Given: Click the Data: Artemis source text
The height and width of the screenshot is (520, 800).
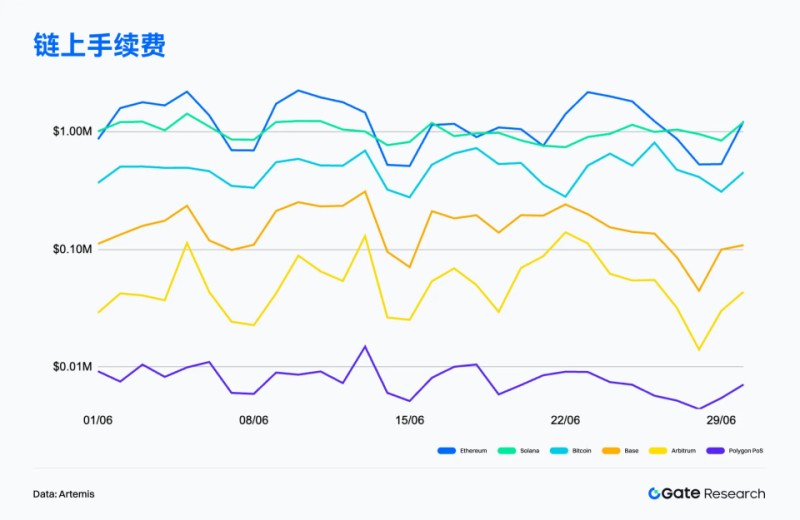Looking at the screenshot, I should coord(64,494).
